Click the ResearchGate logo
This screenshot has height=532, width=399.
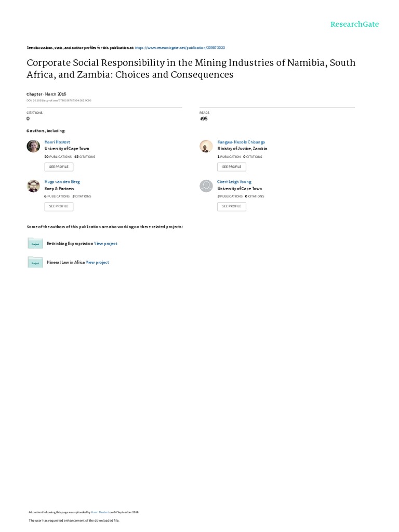[355, 24]
